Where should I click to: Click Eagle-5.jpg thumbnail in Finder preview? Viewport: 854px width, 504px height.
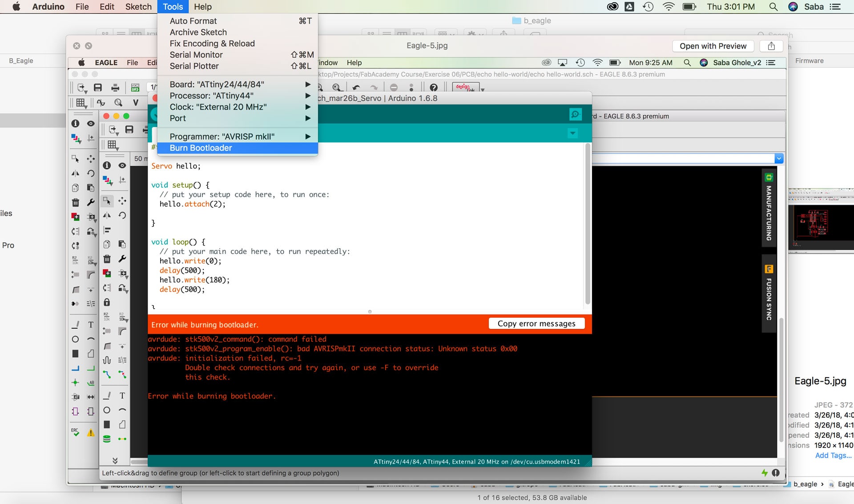pyautogui.click(x=821, y=221)
